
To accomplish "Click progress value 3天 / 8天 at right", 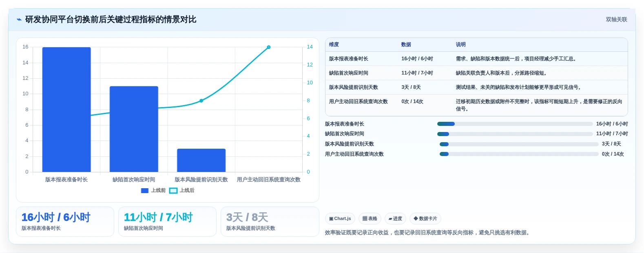I will [x=612, y=144].
